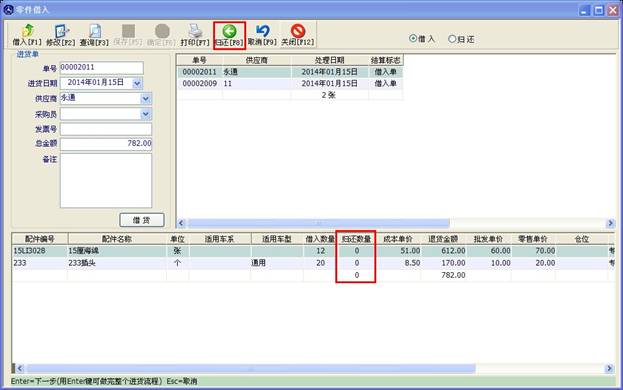Select the green 归还[F8] return icon
The image size is (623, 390).
tap(229, 31)
